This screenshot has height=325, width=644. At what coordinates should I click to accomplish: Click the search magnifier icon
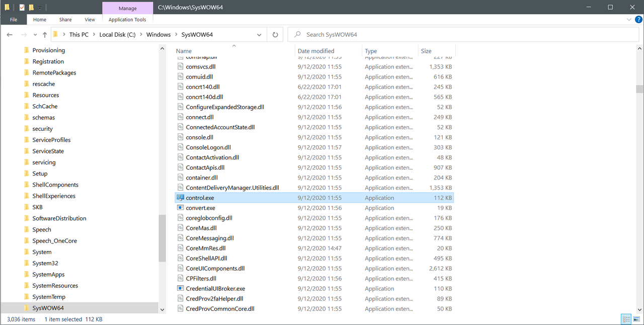[x=297, y=35]
